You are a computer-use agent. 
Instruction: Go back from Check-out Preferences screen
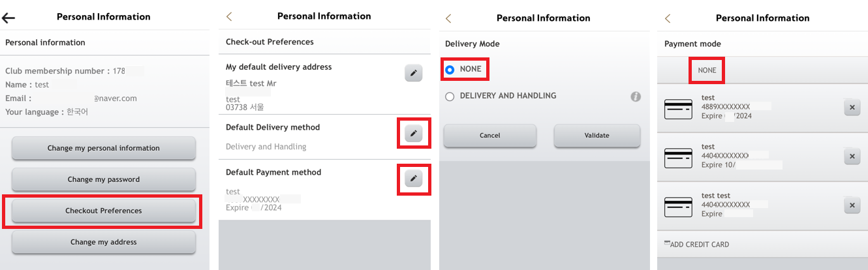point(229,17)
